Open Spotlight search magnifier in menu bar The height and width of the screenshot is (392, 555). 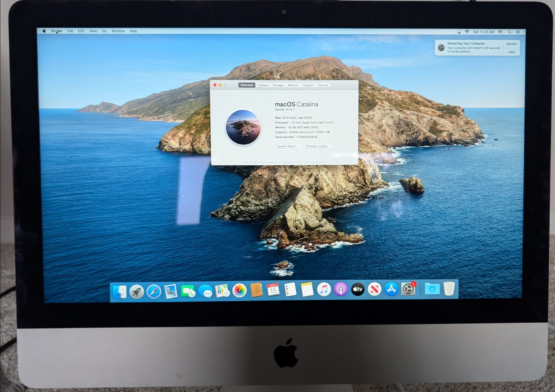pyautogui.click(x=510, y=32)
